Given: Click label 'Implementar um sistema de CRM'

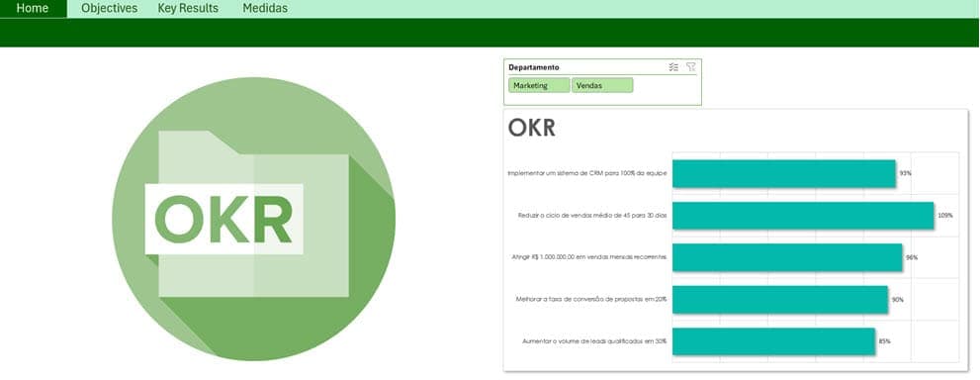Looking at the screenshot, I should click(587, 173).
